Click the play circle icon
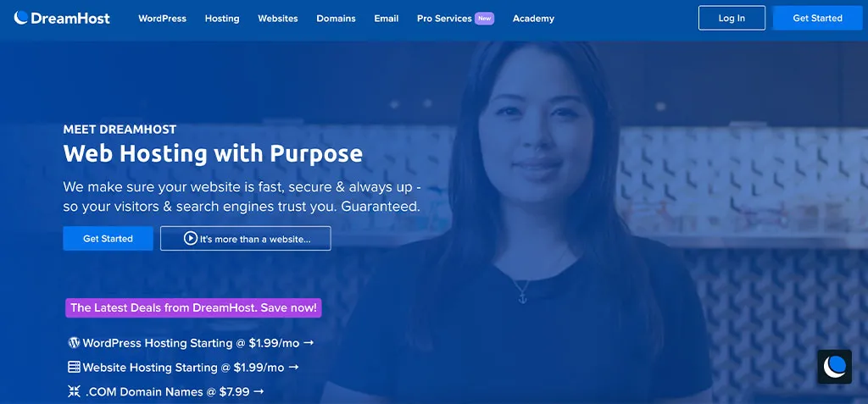Screen dimensions: 868x404 (191, 239)
